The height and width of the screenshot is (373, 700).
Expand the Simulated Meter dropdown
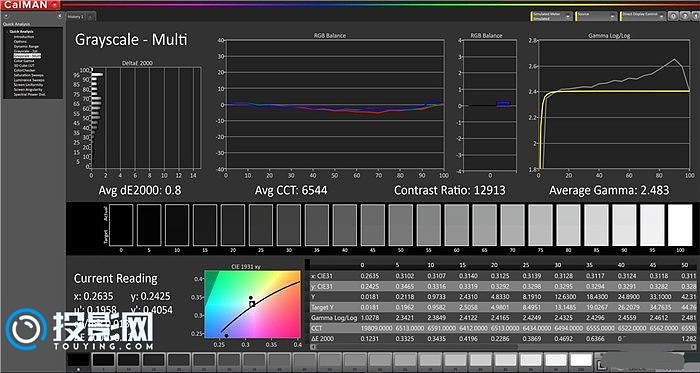pyautogui.click(x=552, y=16)
